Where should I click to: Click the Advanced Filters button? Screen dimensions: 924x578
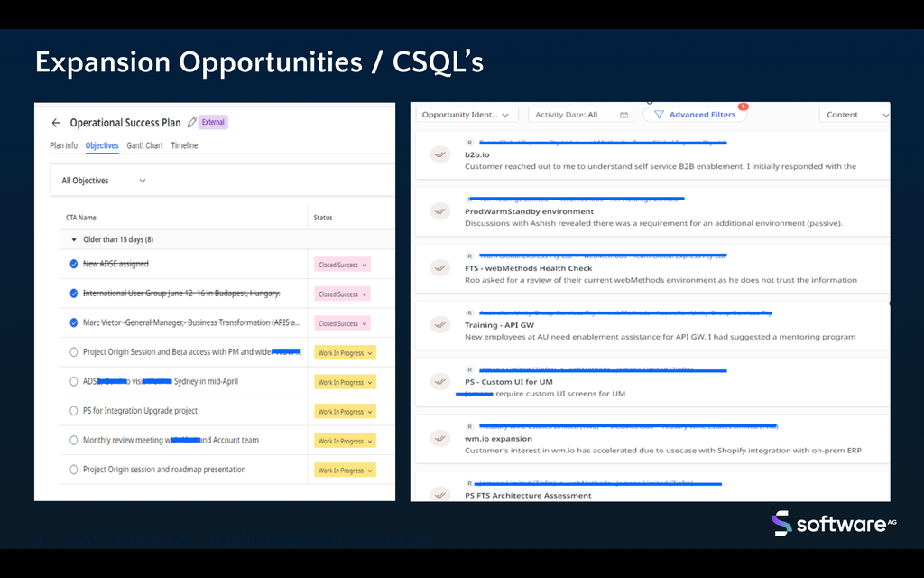(695, 115)
